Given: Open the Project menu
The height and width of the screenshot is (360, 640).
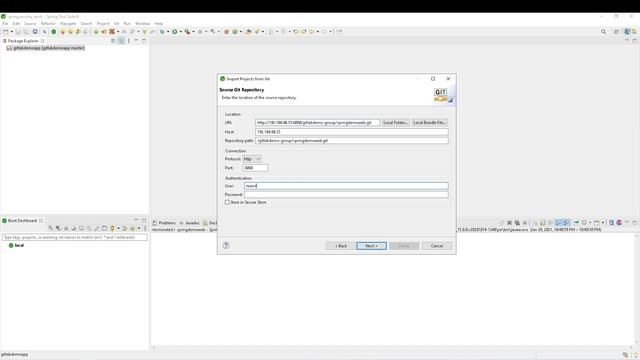Looking at the screenshot, I should click(103, 24).
